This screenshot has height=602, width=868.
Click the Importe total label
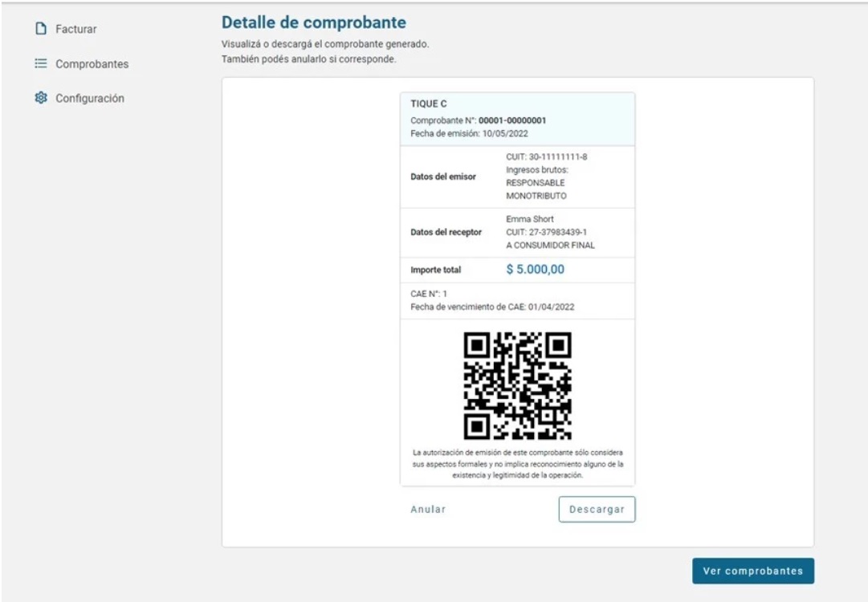(x=436, y=270)
